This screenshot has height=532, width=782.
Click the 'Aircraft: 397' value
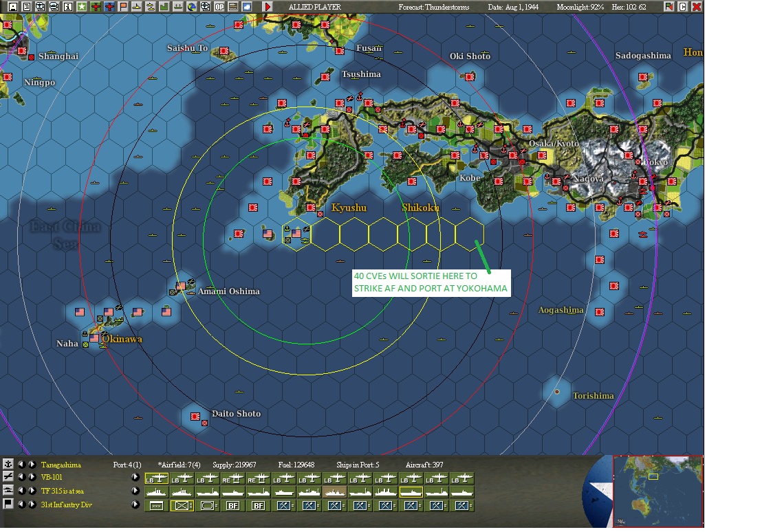coord(424,465)
